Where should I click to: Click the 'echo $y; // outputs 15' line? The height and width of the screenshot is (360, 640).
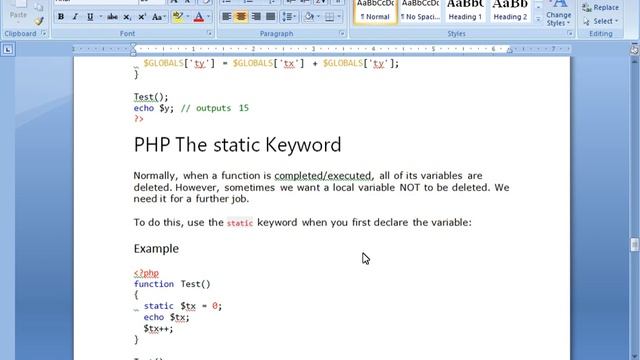point(191,108)
